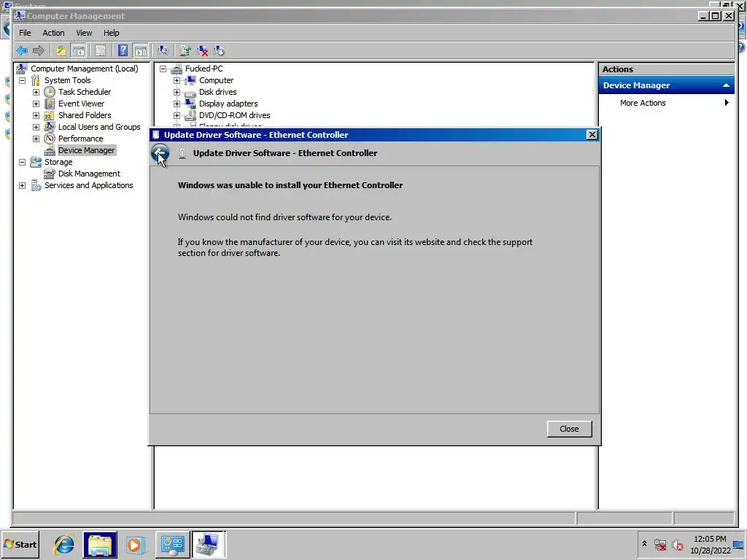Expand the Disk drives category
Viewport: 747px width, 560px height.
pyautogui.click(x=177, y=92)
